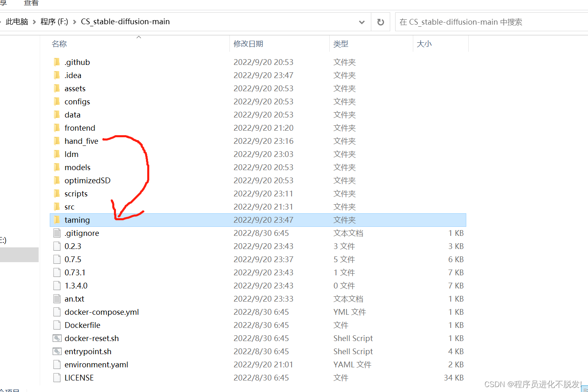Select the hand_five folder name

[x=81, y=141]
